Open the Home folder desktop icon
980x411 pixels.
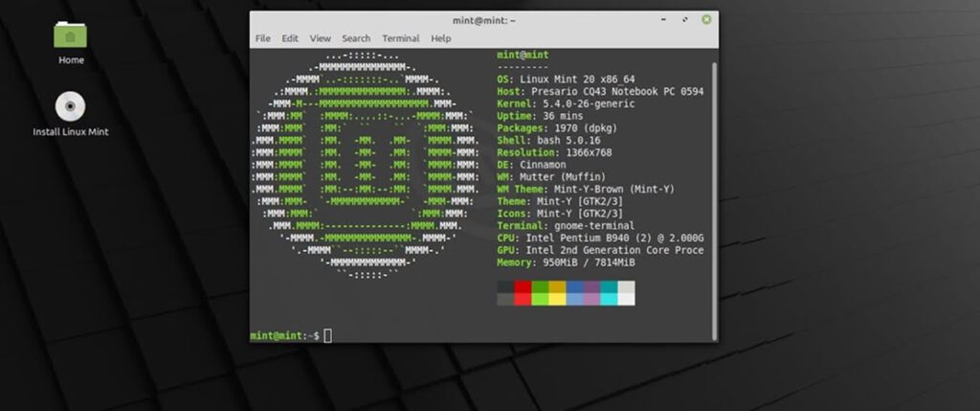(x=70, y=34)
